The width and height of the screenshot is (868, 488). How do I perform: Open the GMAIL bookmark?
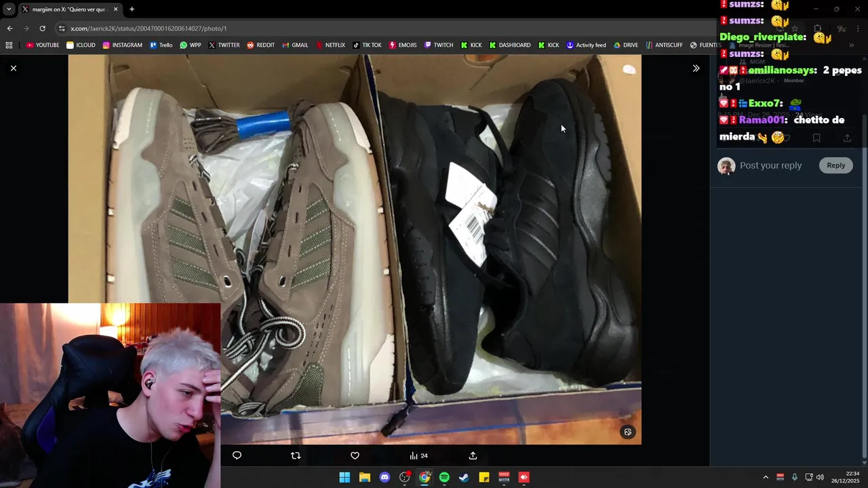click(x=295, y=45)
